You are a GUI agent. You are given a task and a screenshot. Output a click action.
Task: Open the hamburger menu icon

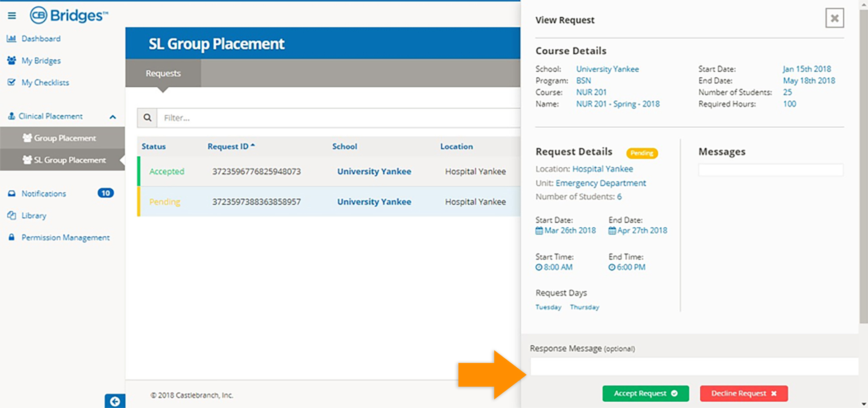coord(12,16)
